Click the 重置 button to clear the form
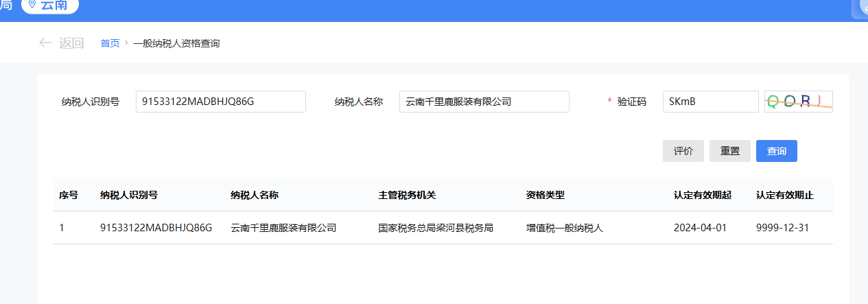This screenshot has height=304, width=868. 729,151
